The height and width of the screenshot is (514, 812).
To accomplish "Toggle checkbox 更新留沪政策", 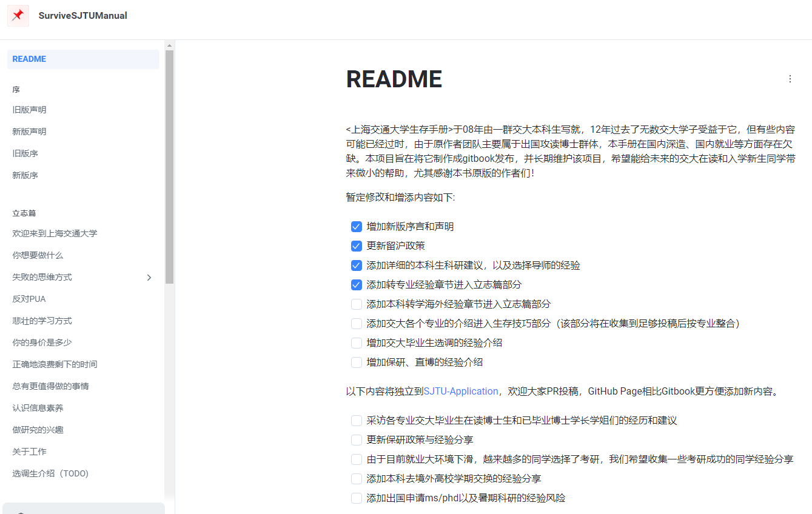I will coord(357,246).
